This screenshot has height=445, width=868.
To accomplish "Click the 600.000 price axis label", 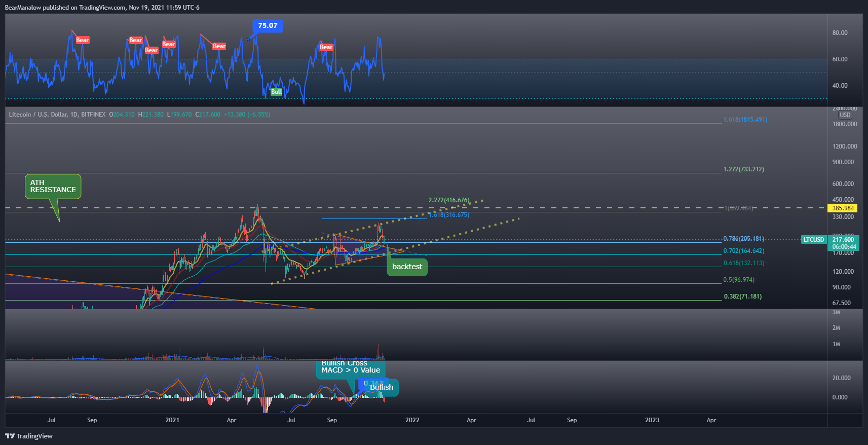I will pos(843,184).
